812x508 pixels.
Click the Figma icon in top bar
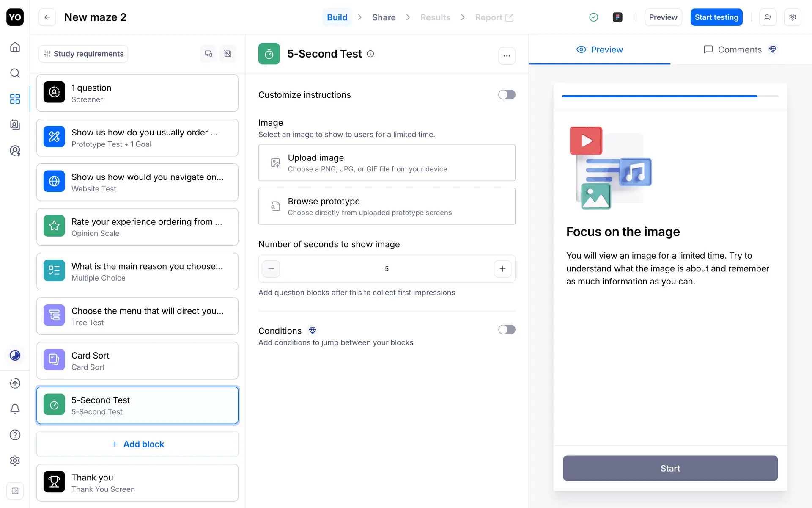coord(617,17)
